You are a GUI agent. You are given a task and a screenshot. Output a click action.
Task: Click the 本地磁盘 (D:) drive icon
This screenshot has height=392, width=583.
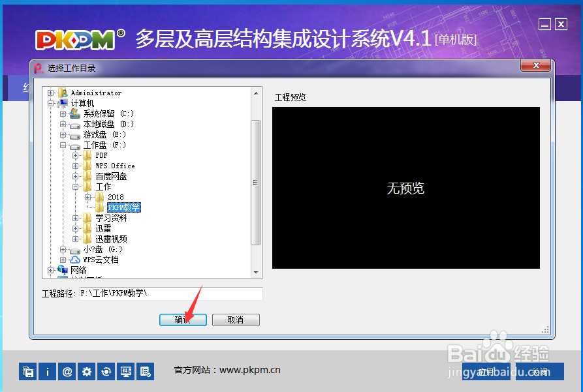point(75,125)
